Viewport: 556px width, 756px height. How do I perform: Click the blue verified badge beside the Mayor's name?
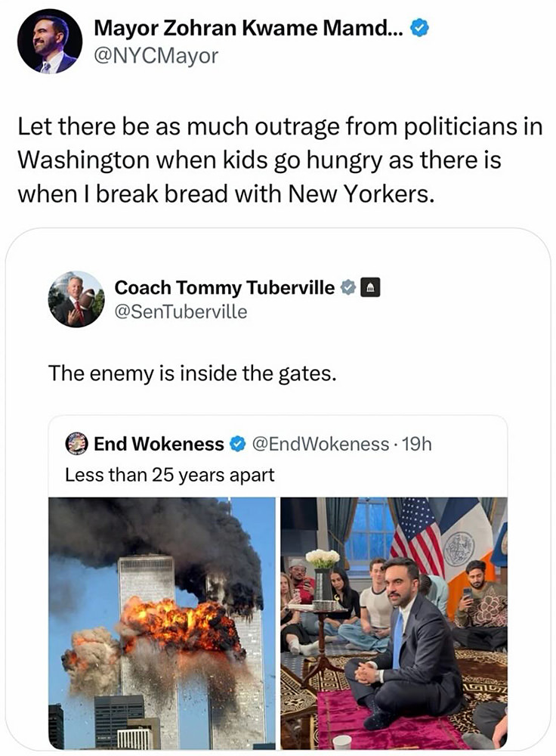point(419,29)
